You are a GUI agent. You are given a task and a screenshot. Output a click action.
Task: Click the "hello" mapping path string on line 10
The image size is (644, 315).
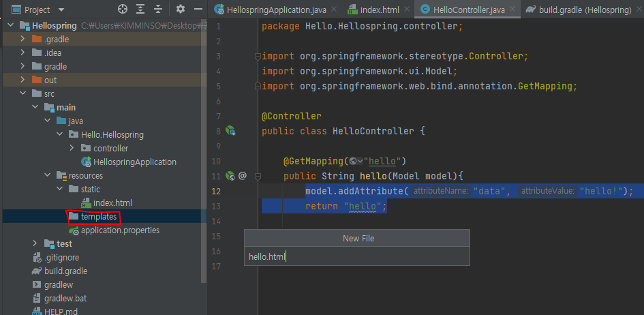[x=383, y=162]
